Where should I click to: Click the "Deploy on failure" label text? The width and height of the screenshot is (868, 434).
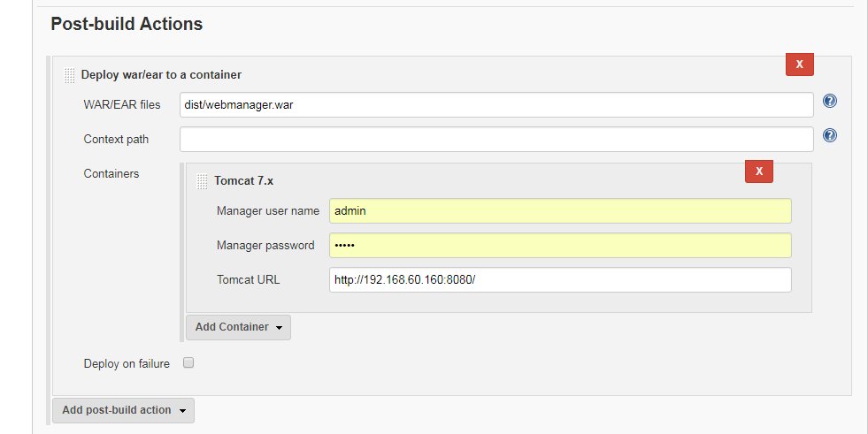pyautogui.click(x=127, y=363)
